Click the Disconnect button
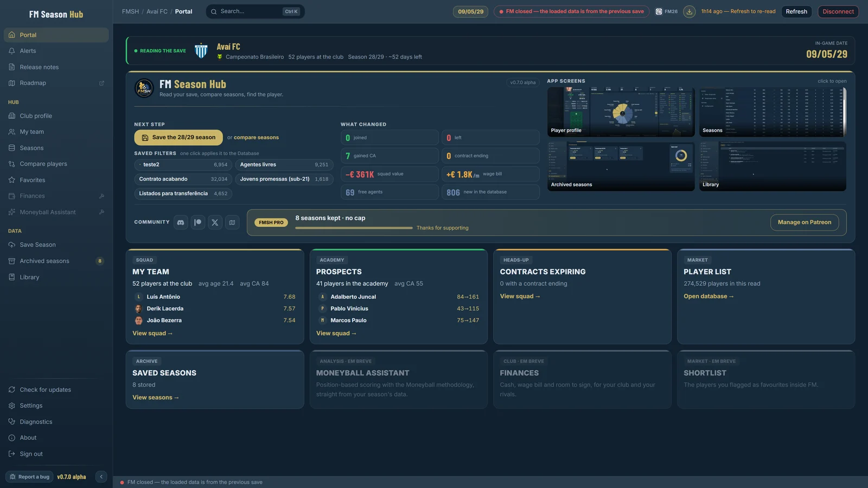This screenshot has width=868, height=488. [x=838, y=11]
